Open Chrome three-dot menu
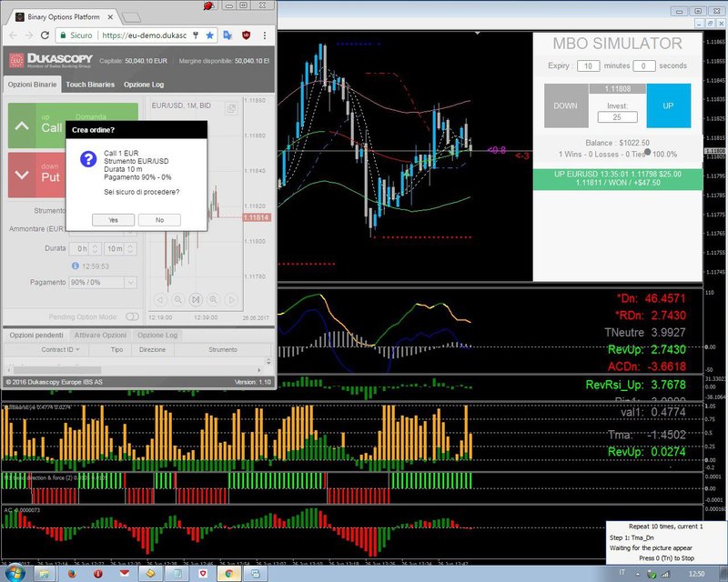 pos(265,35)
